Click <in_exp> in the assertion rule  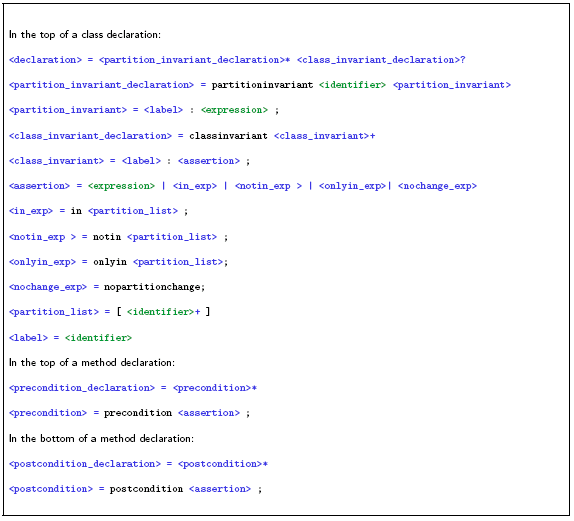(x=195, y=186)
